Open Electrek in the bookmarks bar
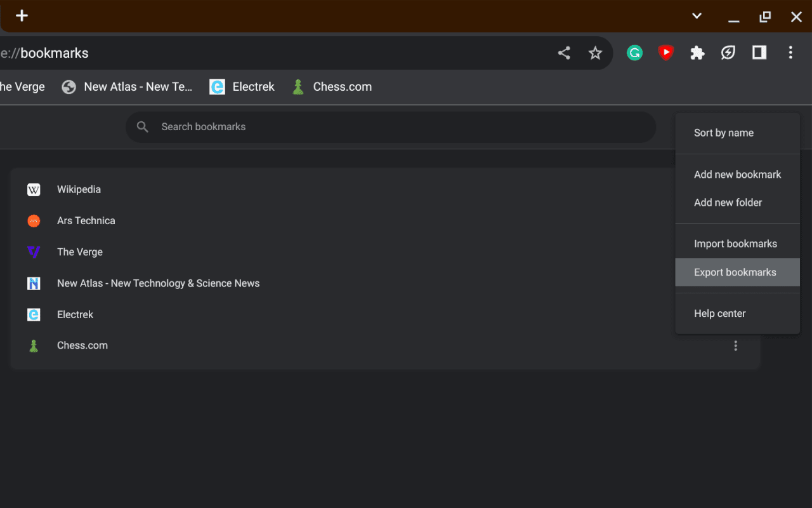The height and width of the screenshot is (508, 812). click(x=242, y=87)
